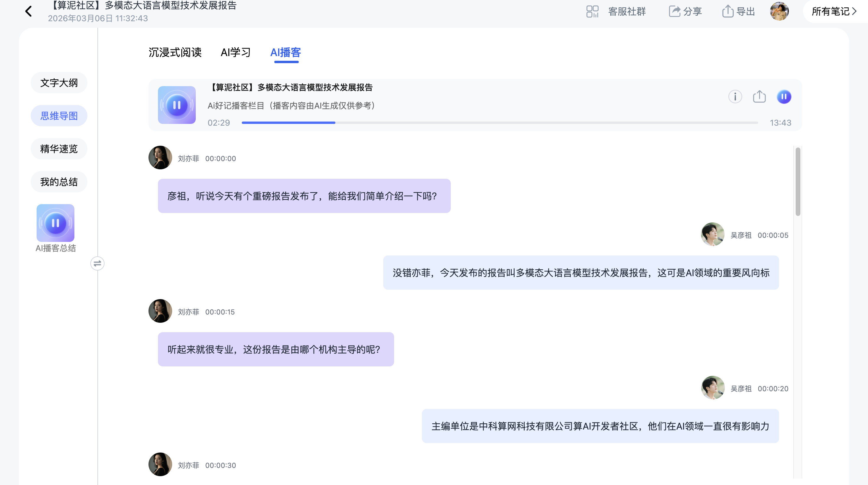Click the note date 2026年03月06日
The image size is (868, 485).
coord(98,18)
